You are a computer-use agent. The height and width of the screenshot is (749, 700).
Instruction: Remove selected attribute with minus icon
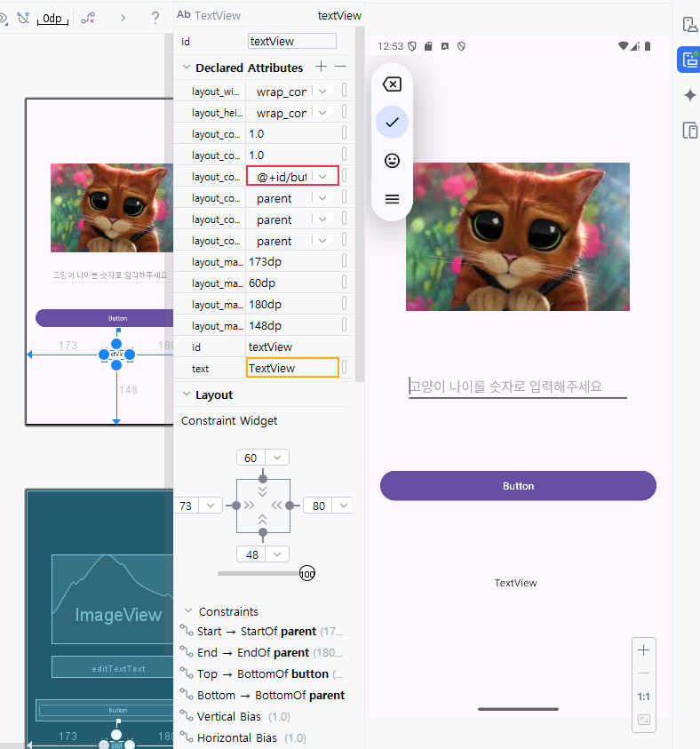340,67
